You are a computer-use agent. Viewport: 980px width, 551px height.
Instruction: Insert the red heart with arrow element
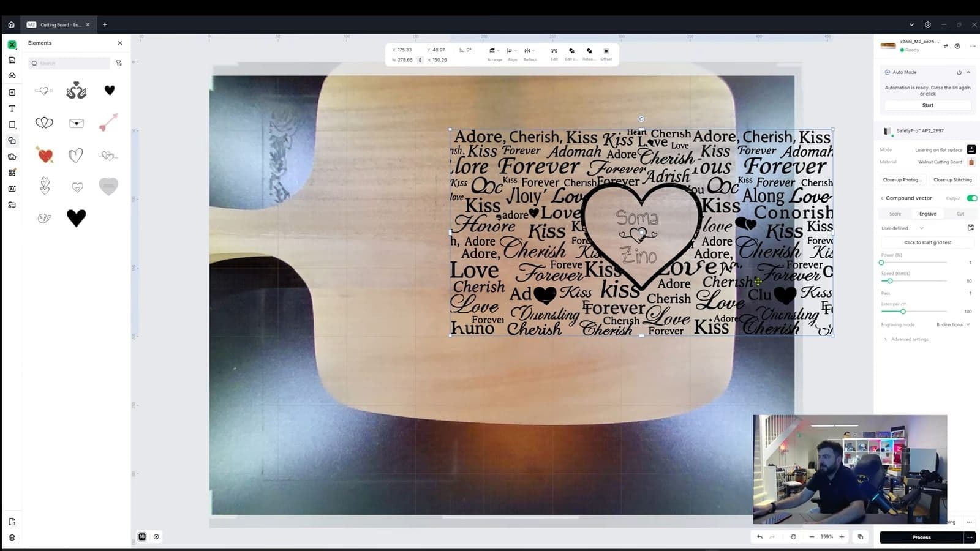pos(44,154)
